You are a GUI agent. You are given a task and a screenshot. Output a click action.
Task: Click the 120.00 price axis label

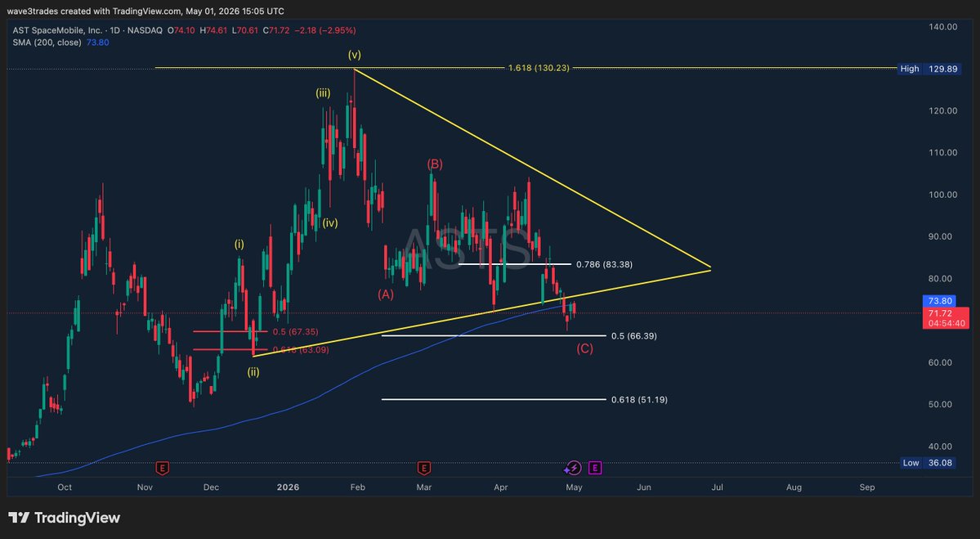pyautogui.click(x=943, y=110)
